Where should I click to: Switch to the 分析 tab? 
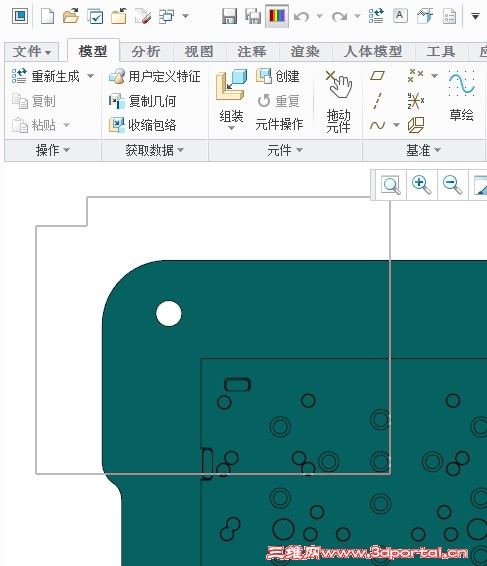tap(146, 52)
